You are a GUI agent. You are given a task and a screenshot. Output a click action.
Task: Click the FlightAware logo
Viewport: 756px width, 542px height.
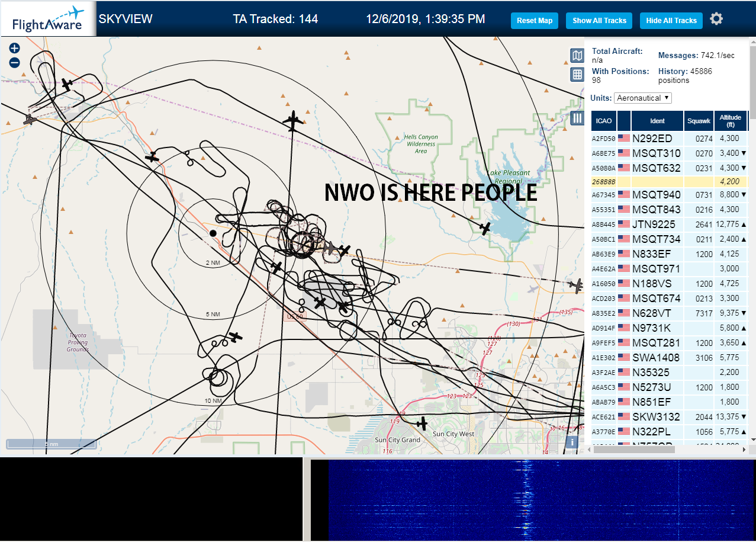48,19
